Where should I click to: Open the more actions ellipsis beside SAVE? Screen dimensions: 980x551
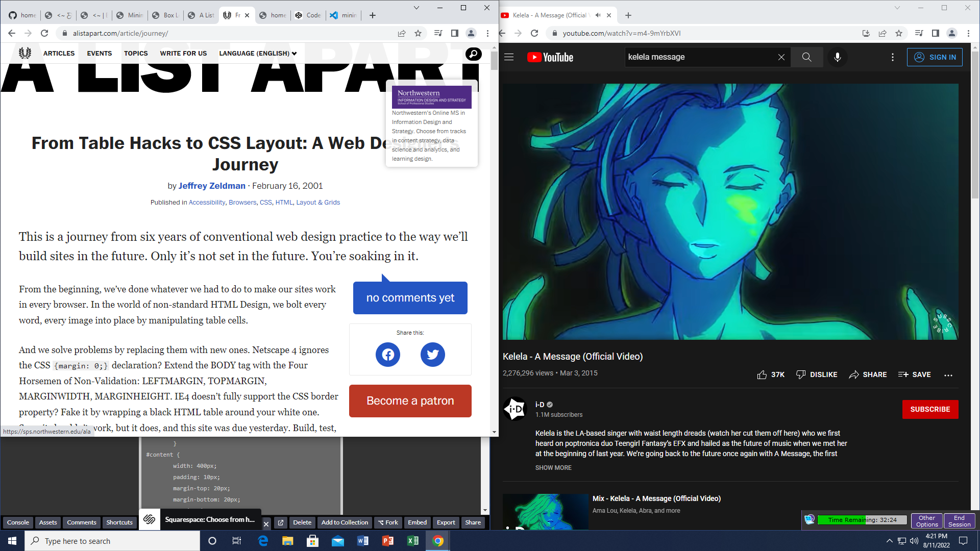[948, 375]
